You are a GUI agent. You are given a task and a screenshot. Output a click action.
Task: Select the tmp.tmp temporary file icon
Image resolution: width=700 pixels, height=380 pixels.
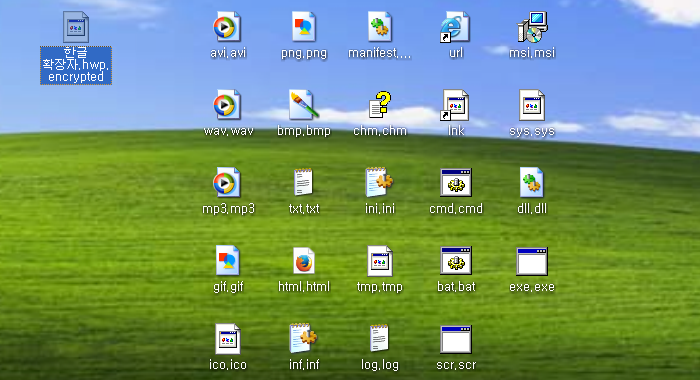point(380,260)
